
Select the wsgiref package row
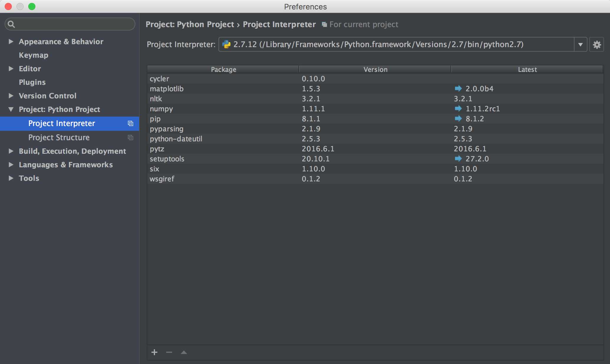[375, 179]
